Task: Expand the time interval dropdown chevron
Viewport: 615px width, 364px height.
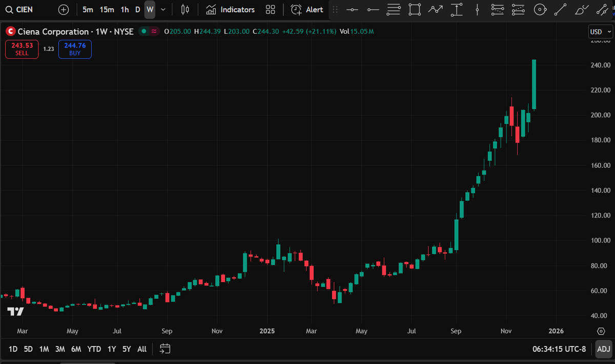Action: [163, 9]
